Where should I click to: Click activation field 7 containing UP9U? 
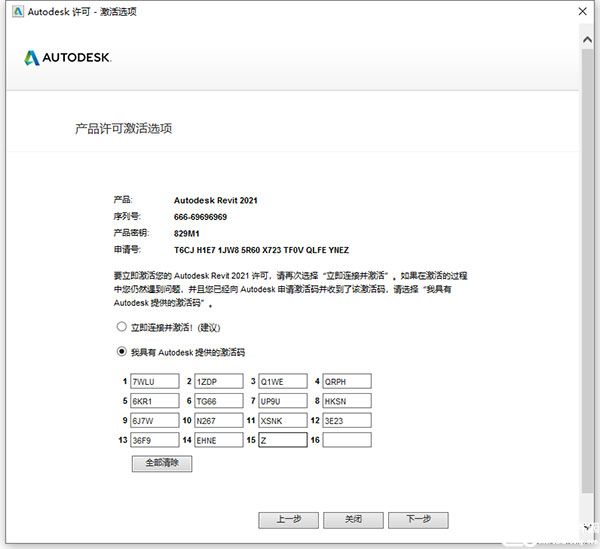(x=283, y=401)
